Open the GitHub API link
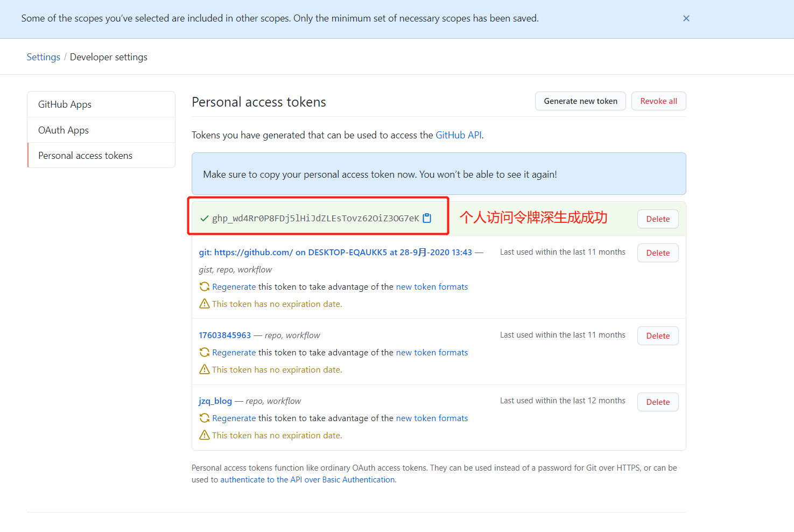794x532 pixels. point(458,135)
